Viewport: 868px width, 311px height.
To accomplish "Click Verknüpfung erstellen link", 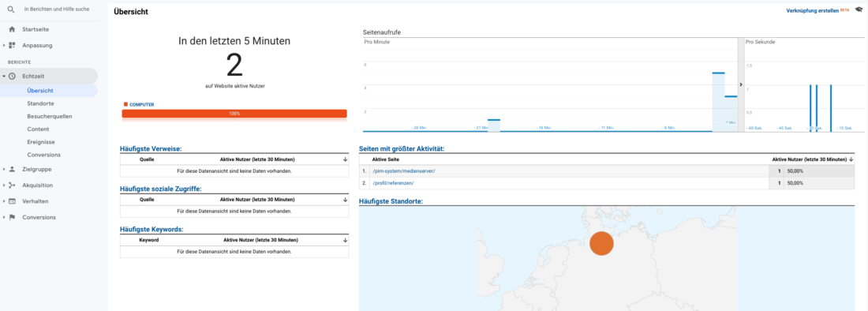I will (813, 10).
